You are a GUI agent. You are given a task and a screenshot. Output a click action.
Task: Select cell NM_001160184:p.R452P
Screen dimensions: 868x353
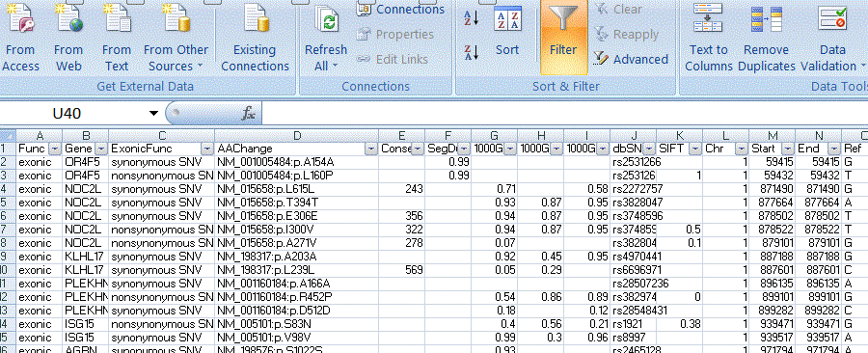tap(297, 296)
